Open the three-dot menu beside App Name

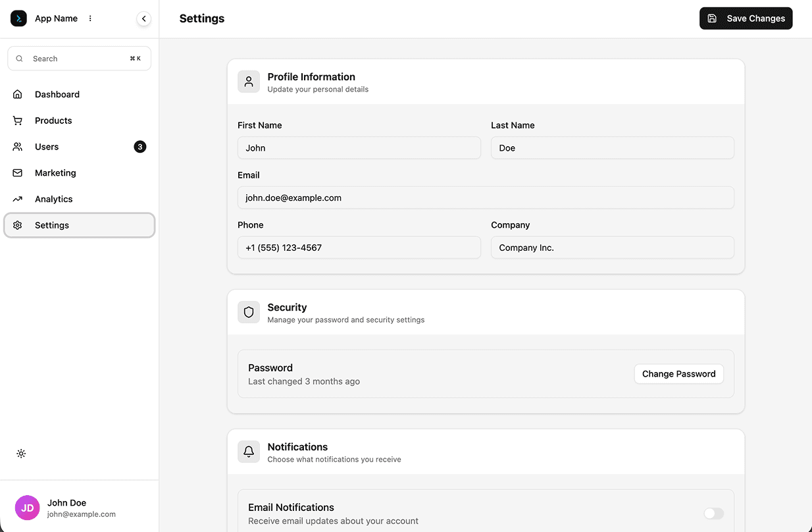pyautogui.click(x=90, y=18)
